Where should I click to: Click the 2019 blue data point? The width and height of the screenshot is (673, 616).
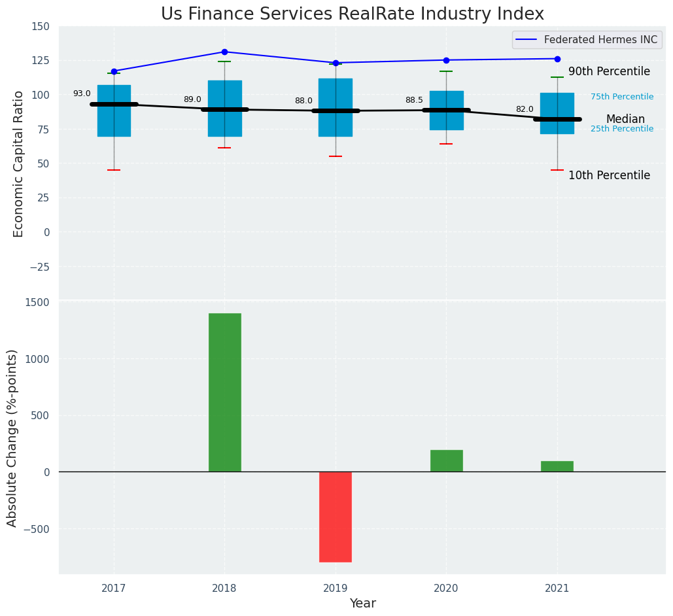[x=336, y=63]
